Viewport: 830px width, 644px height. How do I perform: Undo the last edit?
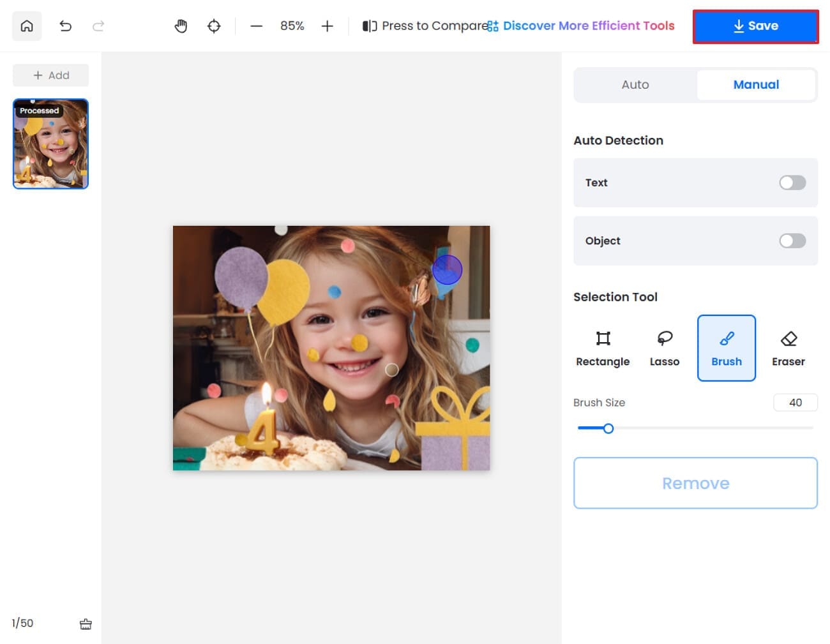pyautogui.click(x=65, y=26)
